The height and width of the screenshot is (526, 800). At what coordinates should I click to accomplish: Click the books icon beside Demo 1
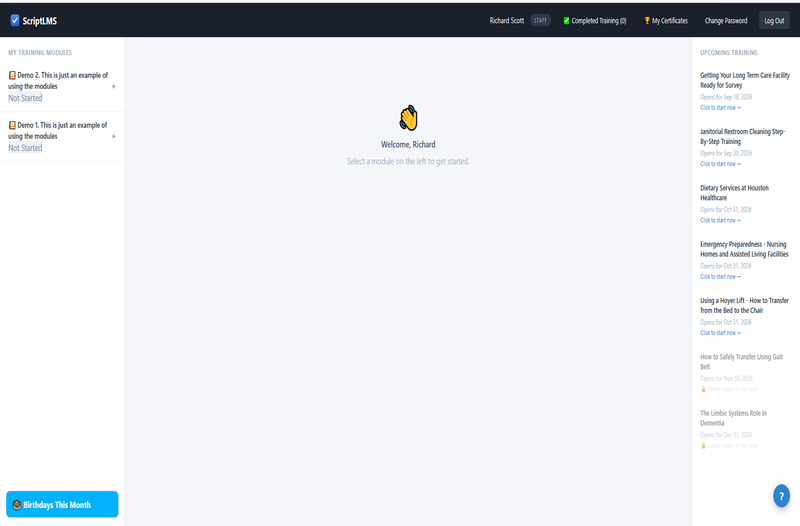tap(12, 125)
